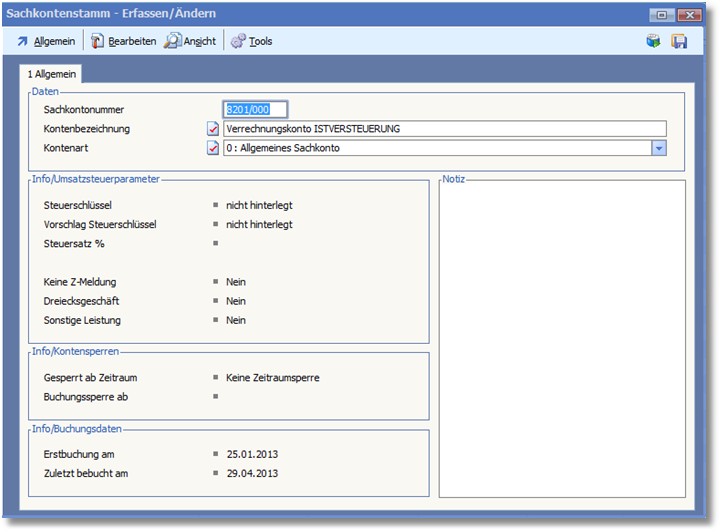The height and width of the screenshot is (532, 720).
Task: Click the books icon in the toolbar
Action: (653, 41)
